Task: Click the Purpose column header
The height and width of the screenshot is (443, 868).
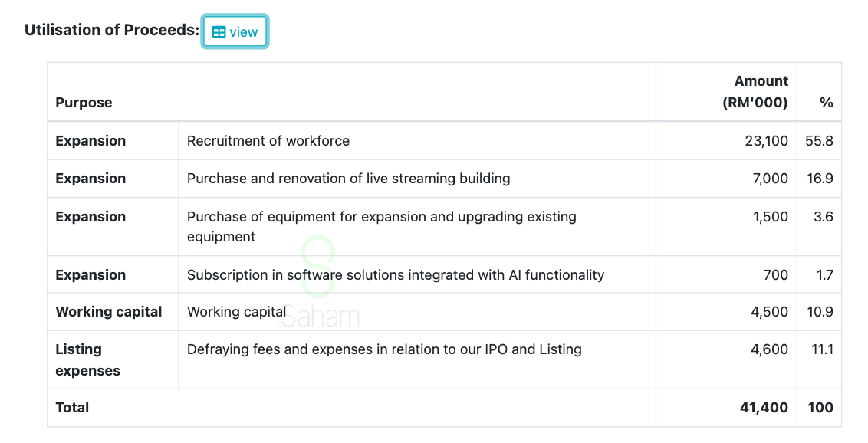Action: click(x=84, y=103)
